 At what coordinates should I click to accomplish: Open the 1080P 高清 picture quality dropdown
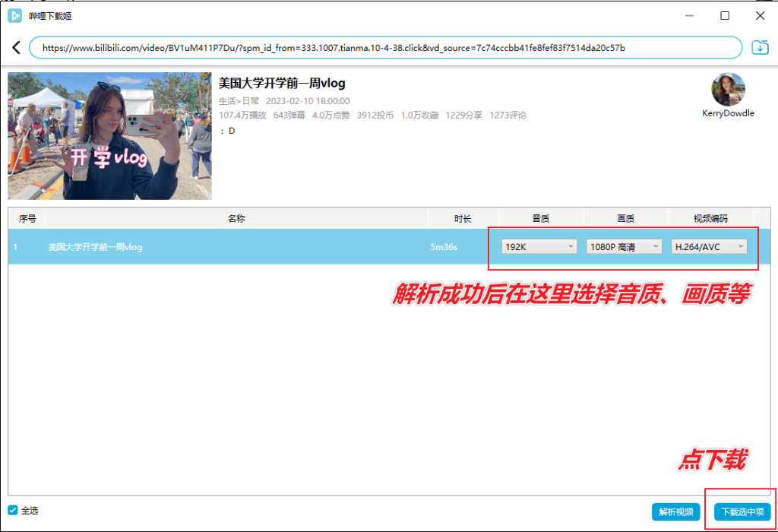pos(623,246)
